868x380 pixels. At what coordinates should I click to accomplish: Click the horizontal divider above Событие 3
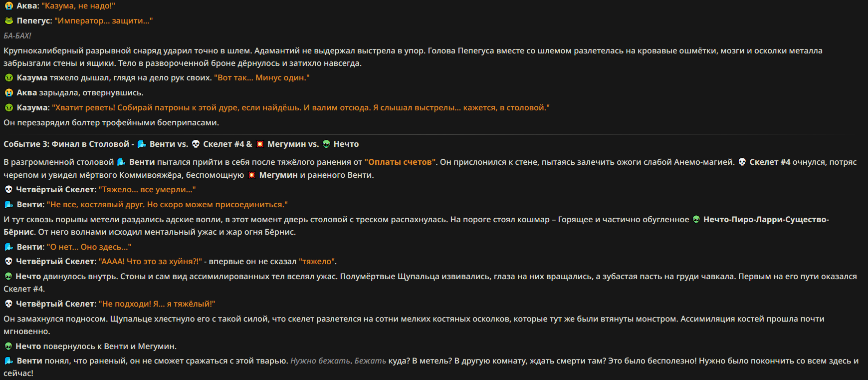pyautogui.click(x=434, y=134)
